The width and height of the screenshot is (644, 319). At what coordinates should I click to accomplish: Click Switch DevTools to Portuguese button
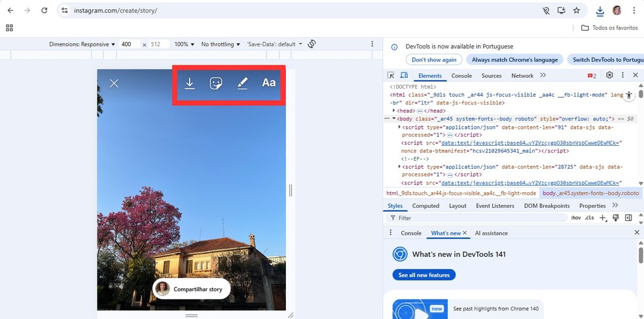pyautogui.click(x=605, y=60)
